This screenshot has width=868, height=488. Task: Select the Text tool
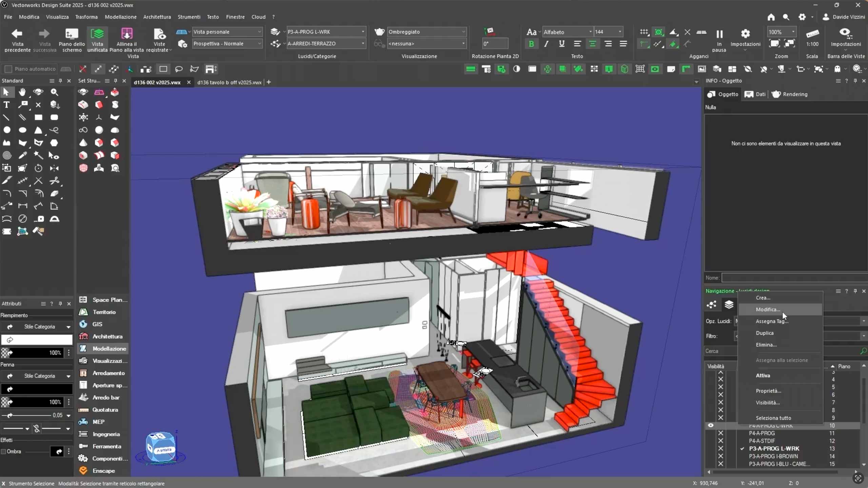(x=6, y=105)
